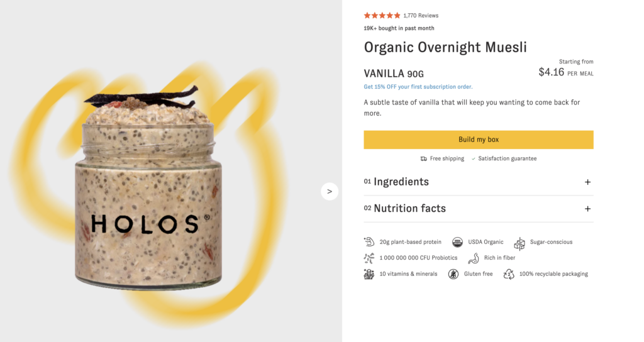Open the 02 Nutrition facts heading
644x342 pixels.
404,208
